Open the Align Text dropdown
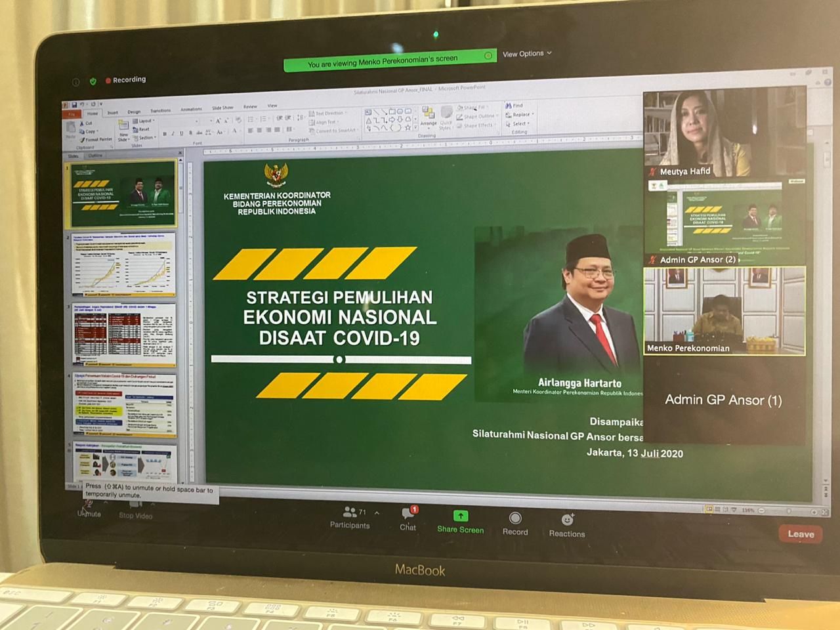 coord(325,122)
